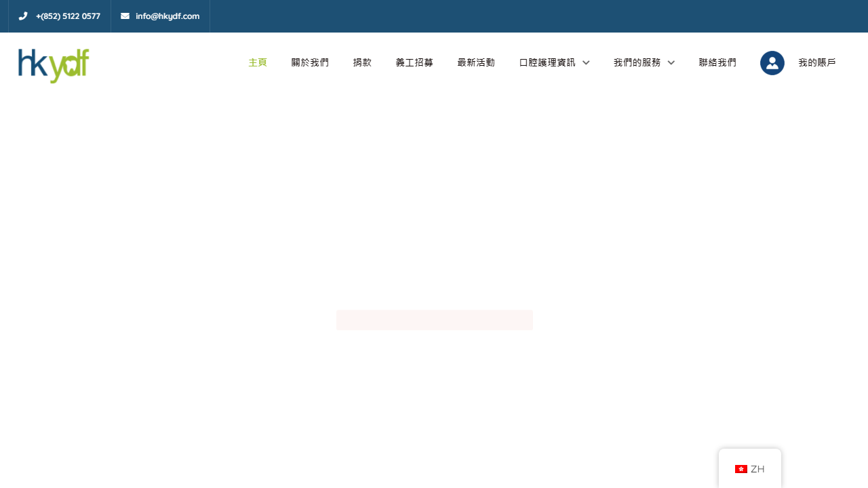Expand 口腔護理資訊 dropdown chevron
This screenshot has height=488, width=868.
(x=586, y=63)
